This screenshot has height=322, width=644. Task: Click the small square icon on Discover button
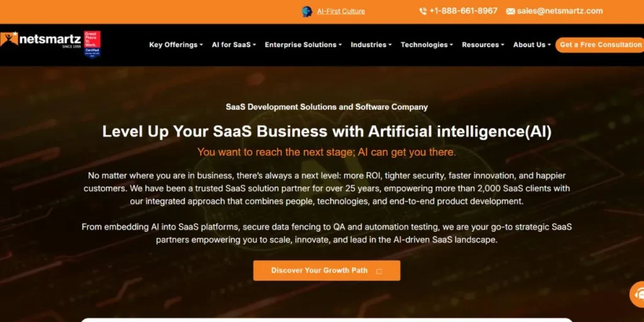tap(379, 271)
